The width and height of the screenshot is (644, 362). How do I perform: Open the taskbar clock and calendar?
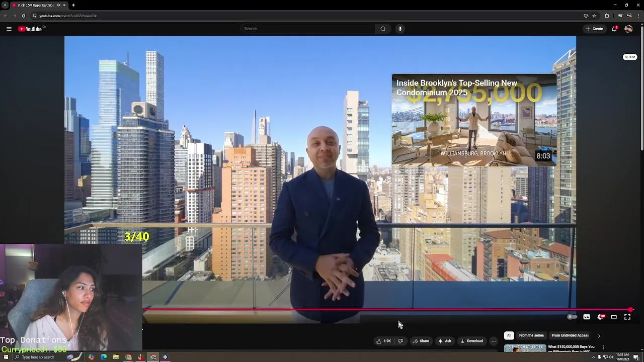[x=622, y=357]
